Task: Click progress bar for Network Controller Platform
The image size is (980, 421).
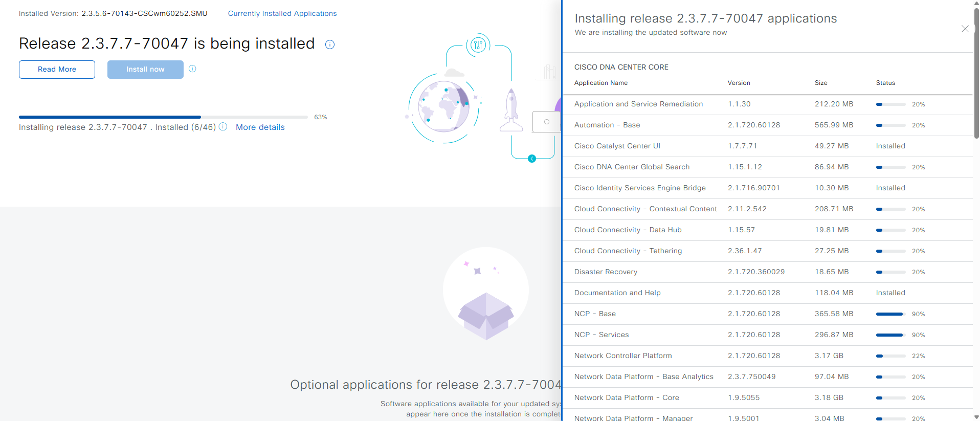Action: (x=890, y=356)
